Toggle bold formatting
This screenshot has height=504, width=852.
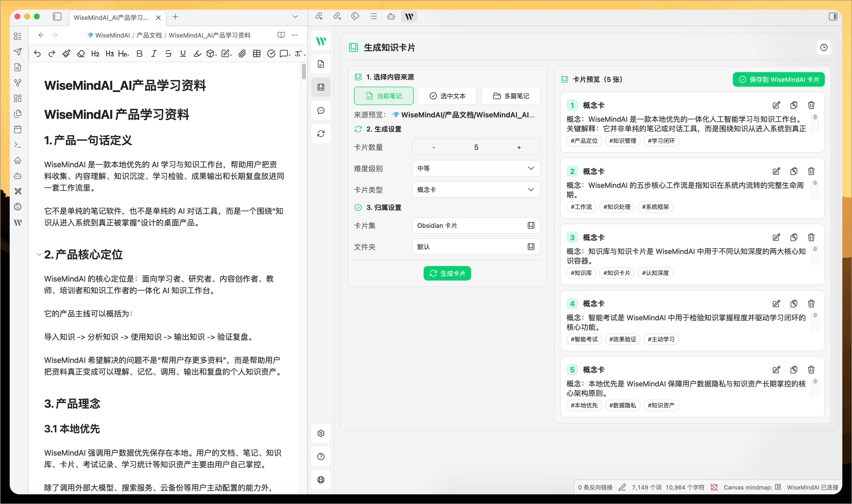[139, 54]
